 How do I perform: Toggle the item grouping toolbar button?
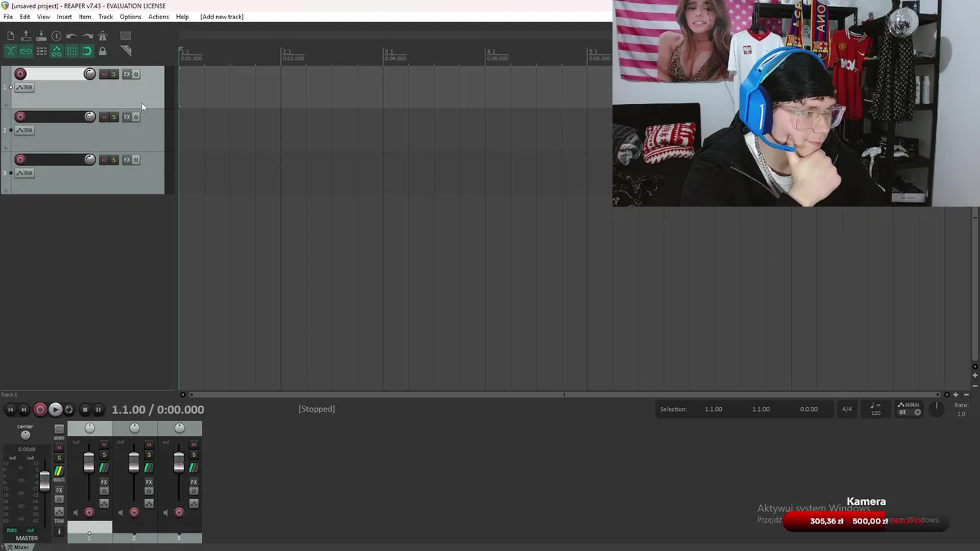(x=26, y=51)
